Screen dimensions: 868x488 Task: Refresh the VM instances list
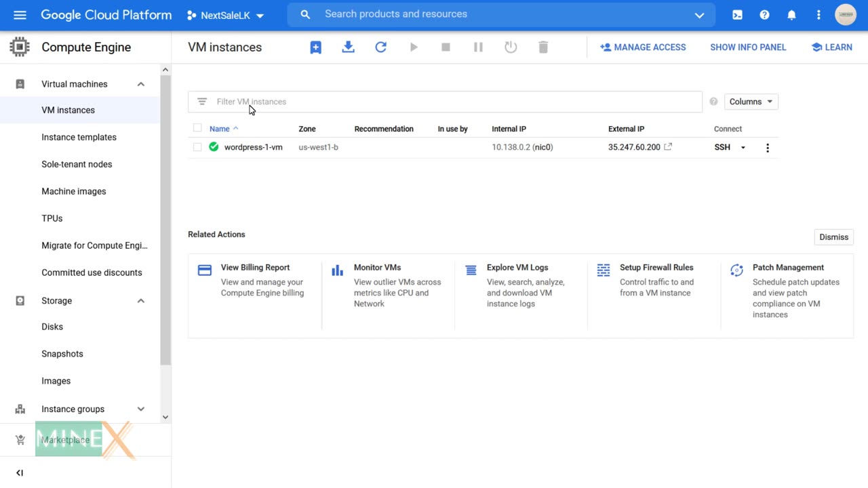(380, 47)
